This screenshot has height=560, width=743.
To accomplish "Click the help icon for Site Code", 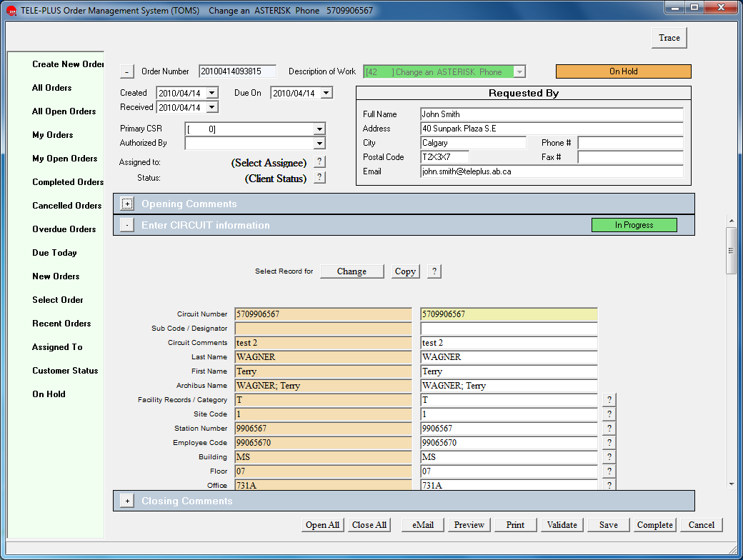I will coord(609,414).
